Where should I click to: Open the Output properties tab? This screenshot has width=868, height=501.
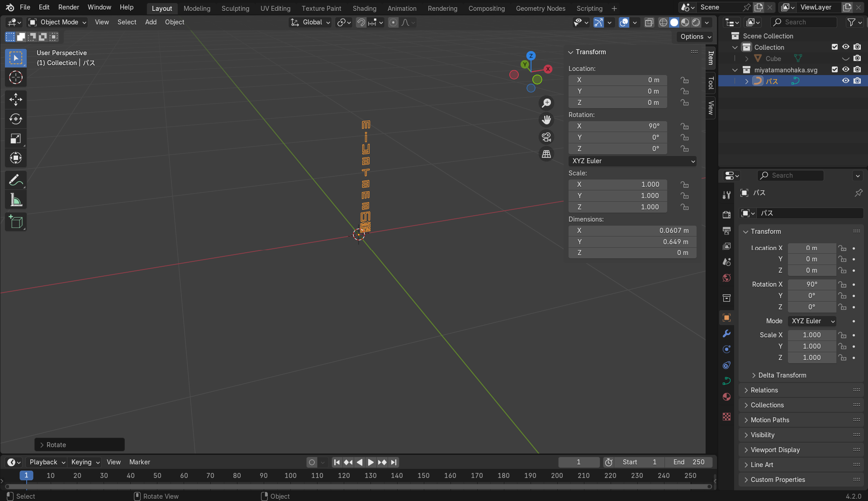[x=726, y=231]
